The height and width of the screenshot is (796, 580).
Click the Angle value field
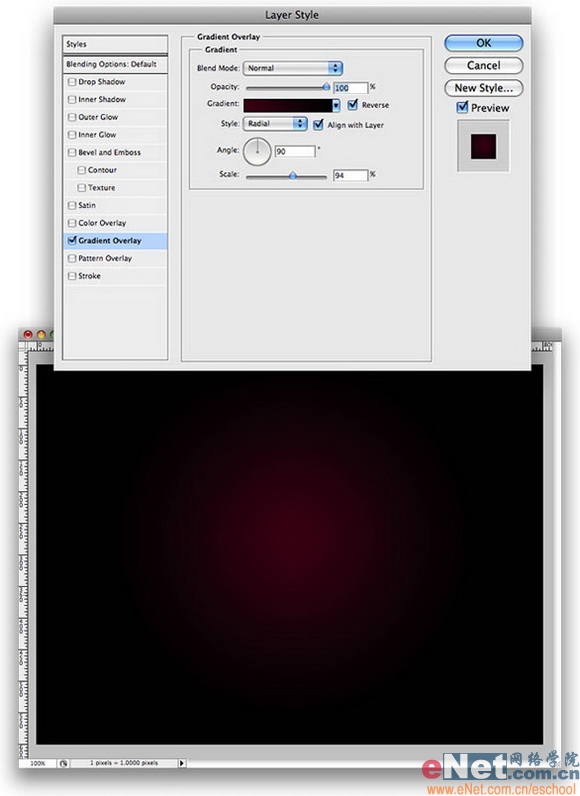(295, 151)
